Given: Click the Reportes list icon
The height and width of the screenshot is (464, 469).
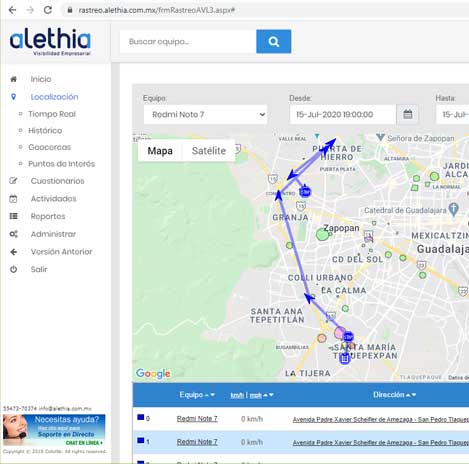Looking at the screenshot, I should 13,216.
